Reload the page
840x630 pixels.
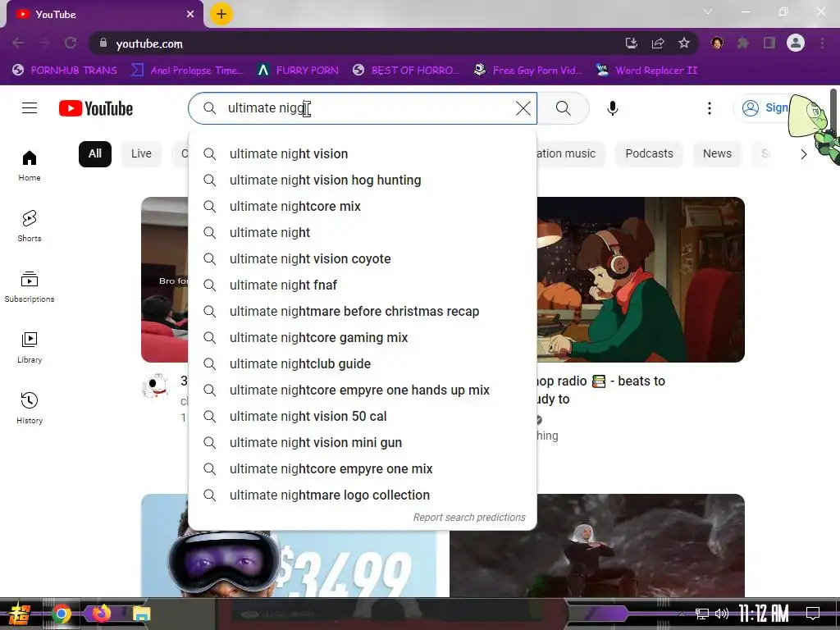click(71, 43)
